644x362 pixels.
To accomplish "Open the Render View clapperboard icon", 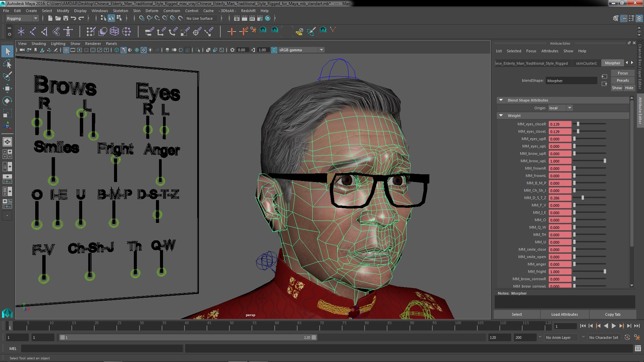I will (x=237, y=18).
